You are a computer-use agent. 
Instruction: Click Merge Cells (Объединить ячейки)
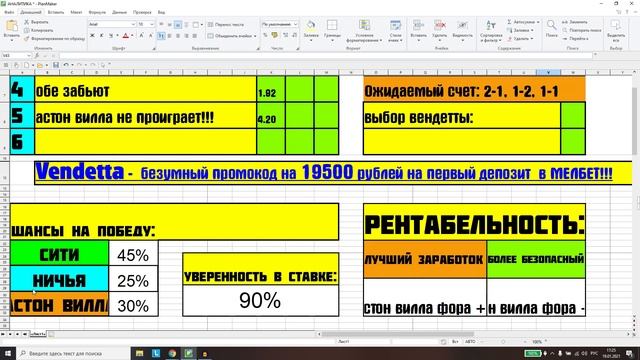coord(232,36)
